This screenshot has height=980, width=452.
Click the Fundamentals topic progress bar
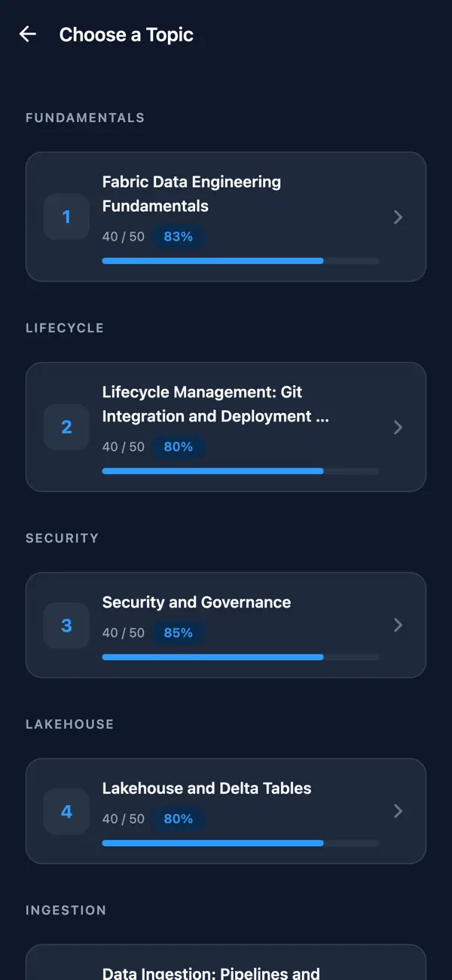pyautogui.click(x=240, y=261)
